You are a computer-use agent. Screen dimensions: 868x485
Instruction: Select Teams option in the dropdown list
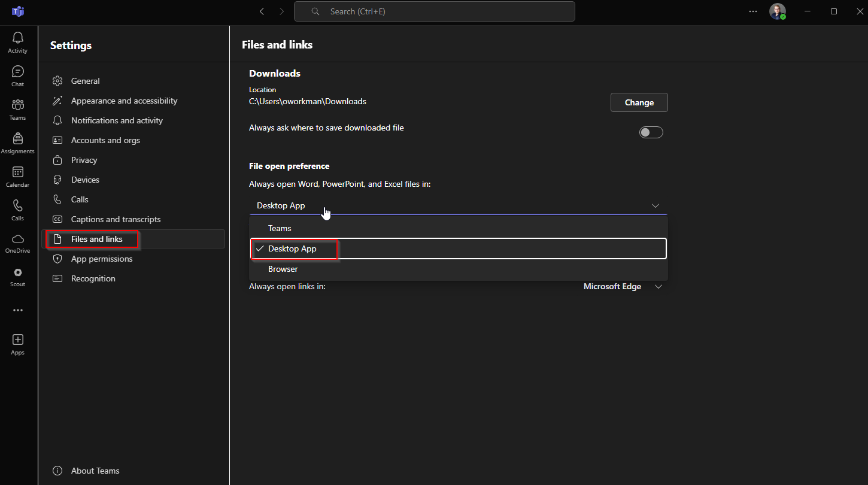(280, 228)
